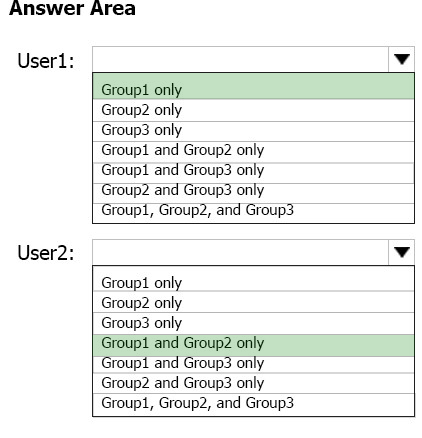The image size is (422, 438).
Task: Choose 'Group2 and Group3 only' for User2
Action: click(x=253, y=383)
